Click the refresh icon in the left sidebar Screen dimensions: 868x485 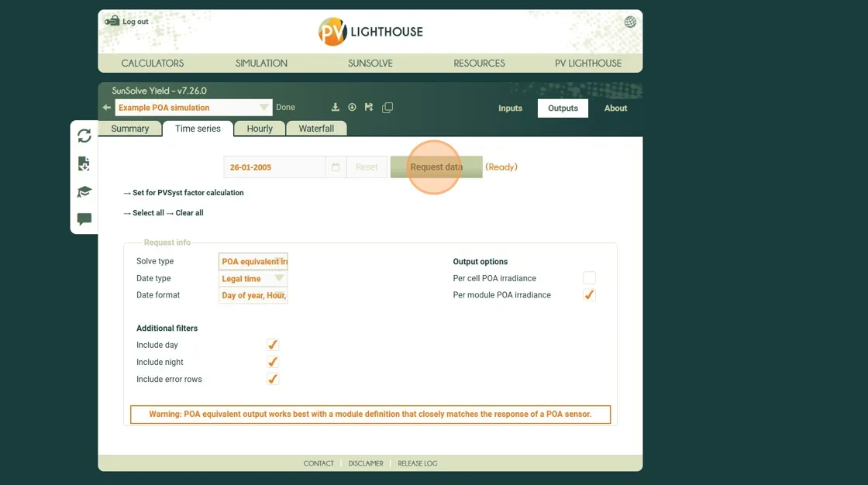[x=84, y=136]
